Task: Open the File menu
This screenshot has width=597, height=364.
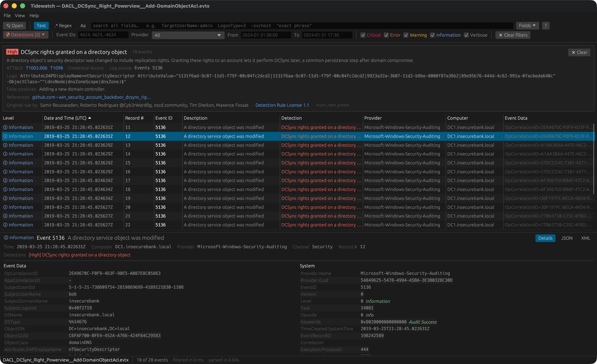Action: pyautogui.click(x=7, y=15)
